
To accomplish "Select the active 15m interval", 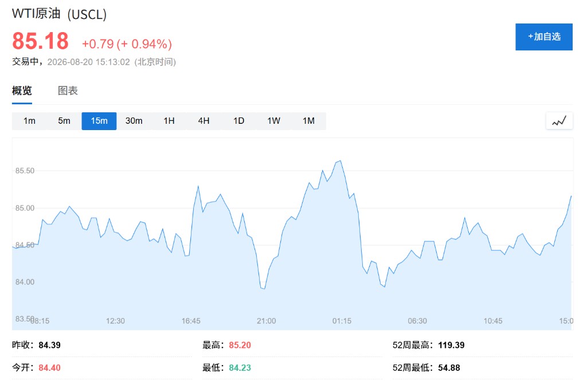I will coord(99,121).
